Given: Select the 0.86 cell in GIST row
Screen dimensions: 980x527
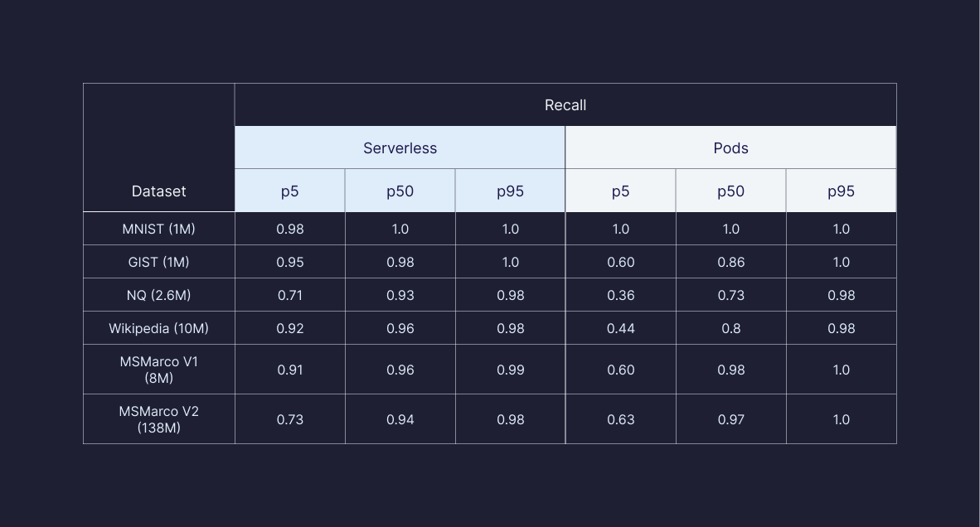Looking at the screenshot, I should click(x=730, y=262).
